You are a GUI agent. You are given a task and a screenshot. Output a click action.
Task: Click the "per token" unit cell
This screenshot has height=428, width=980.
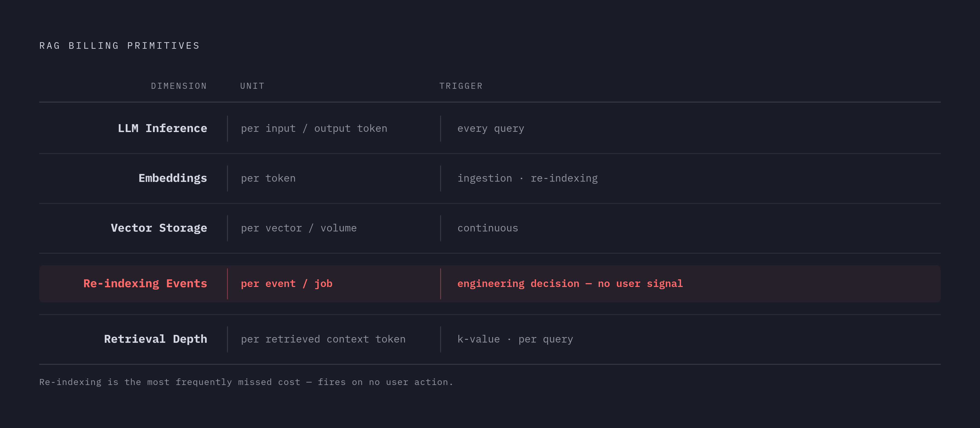(268, 178)
